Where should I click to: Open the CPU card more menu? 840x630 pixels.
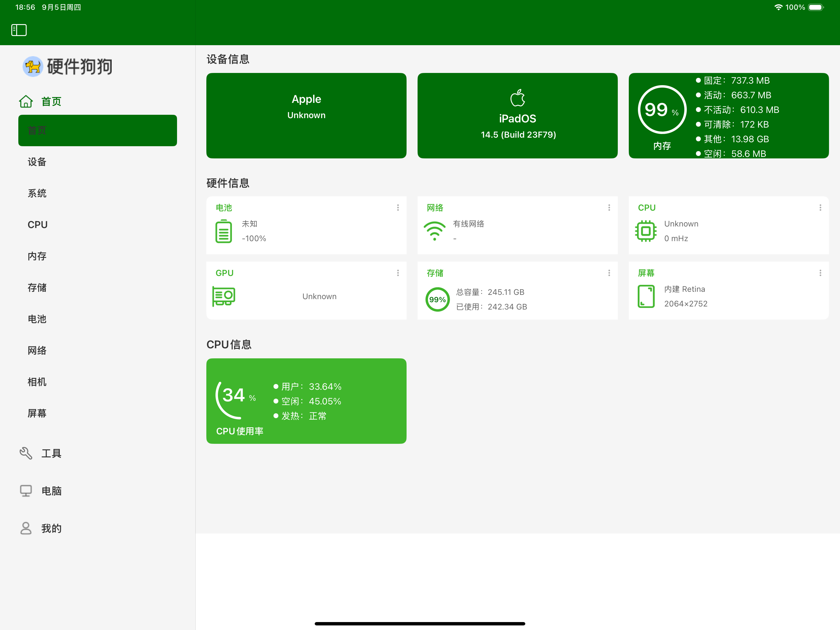[x=820, y=207]
